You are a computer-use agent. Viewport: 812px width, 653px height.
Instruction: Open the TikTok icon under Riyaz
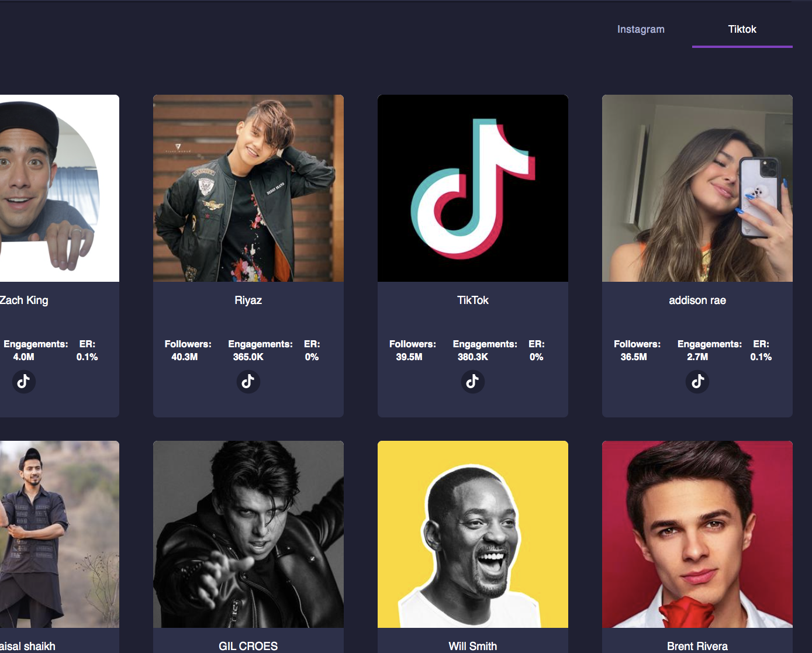tap(248, 382)
